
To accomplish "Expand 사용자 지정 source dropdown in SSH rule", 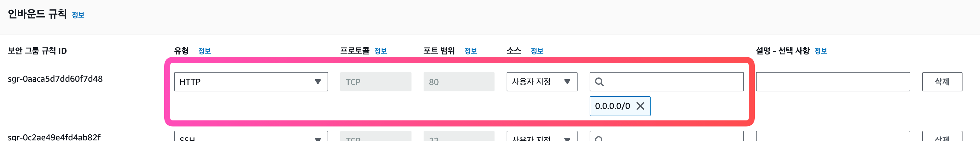I will coord(542,136).
